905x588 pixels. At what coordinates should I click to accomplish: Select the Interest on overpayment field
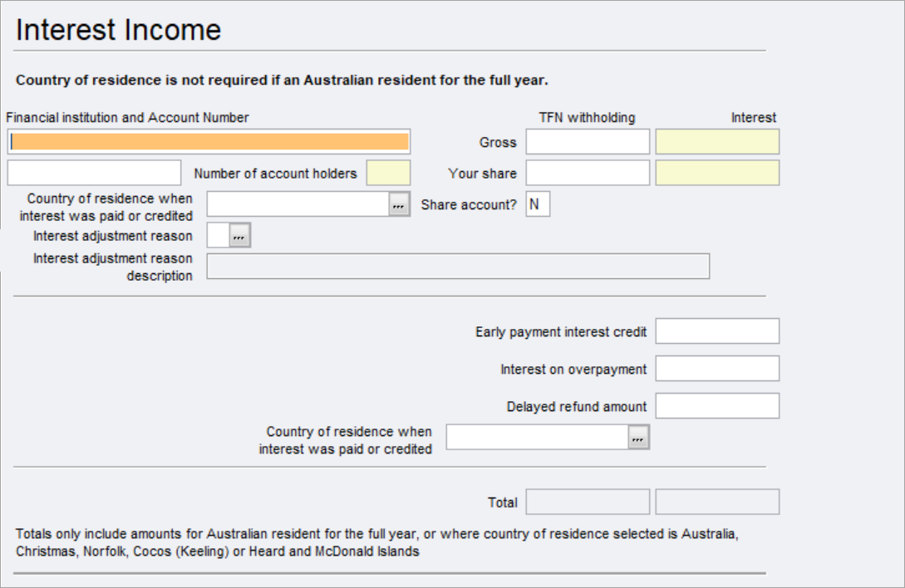click(716, 366)
